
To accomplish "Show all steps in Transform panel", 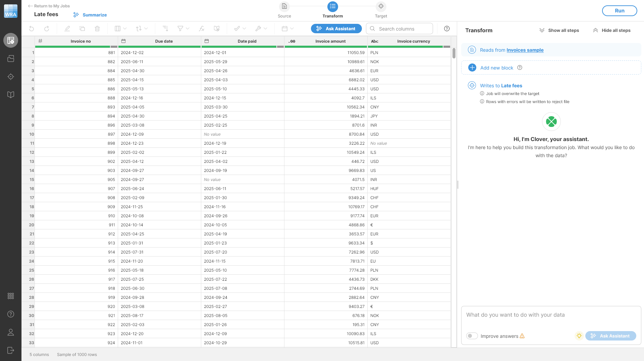I will tap(559, 30).
